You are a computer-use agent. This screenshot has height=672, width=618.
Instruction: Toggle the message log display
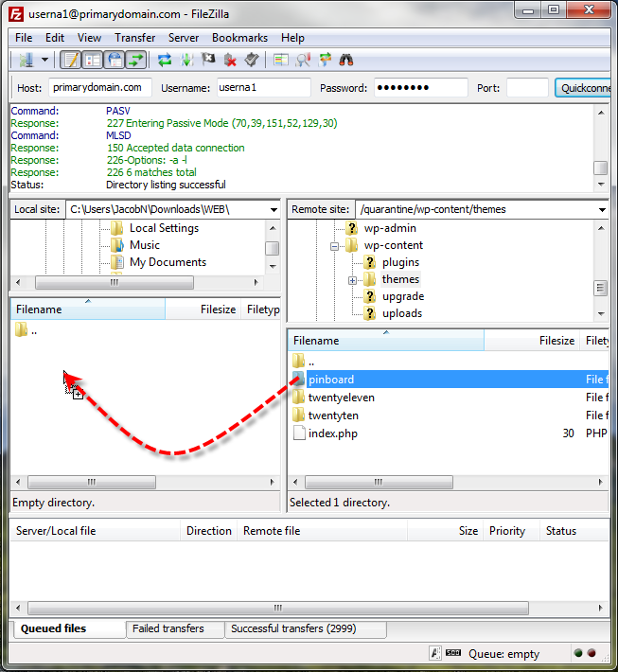click(71, 60)
